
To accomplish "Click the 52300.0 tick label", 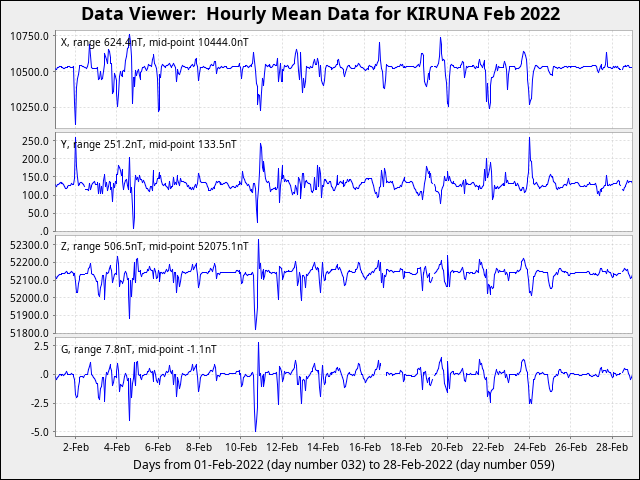I will tap(29, 245).
